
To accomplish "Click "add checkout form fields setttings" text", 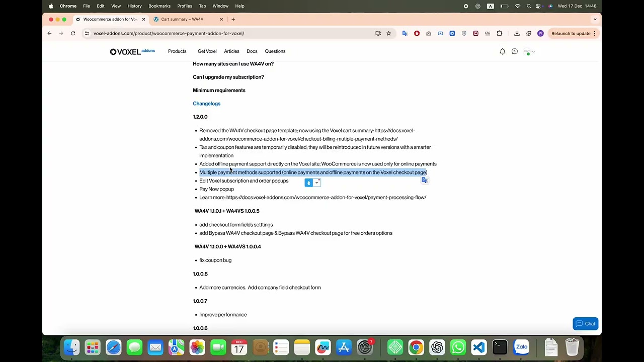I will click(x=236, y=225).
